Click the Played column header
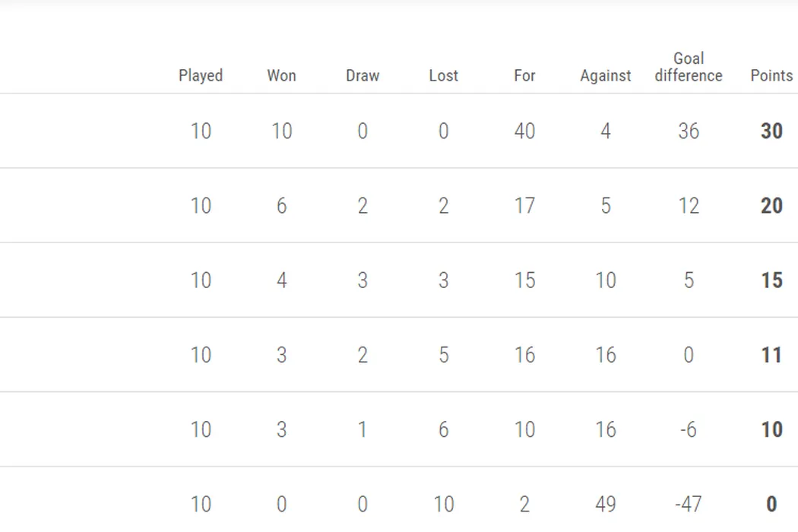798x532 pixels. 201,75
